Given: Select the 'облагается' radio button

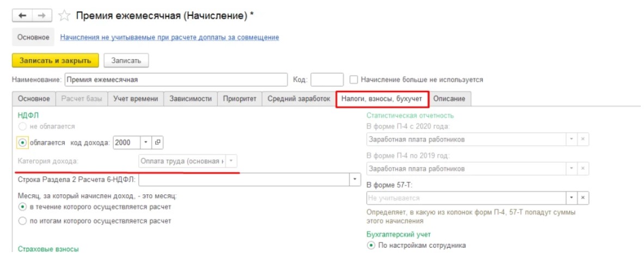Looking at the screenshot, I should 22,143.
